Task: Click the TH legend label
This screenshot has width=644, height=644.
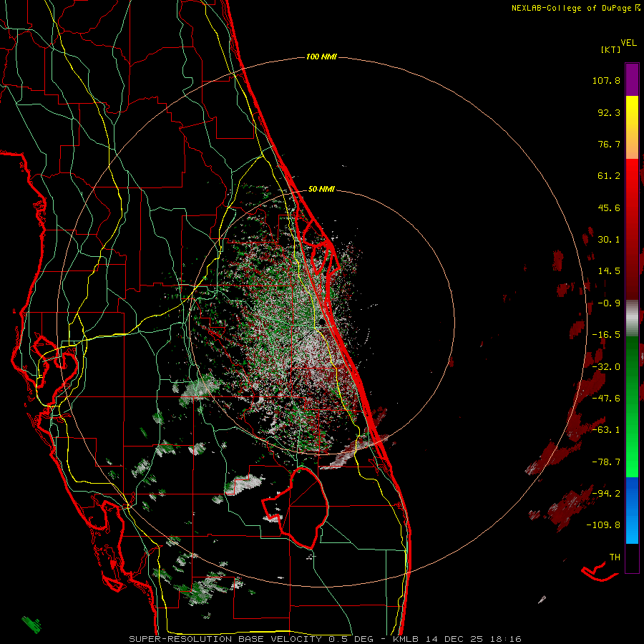Action: coord(615,557)
